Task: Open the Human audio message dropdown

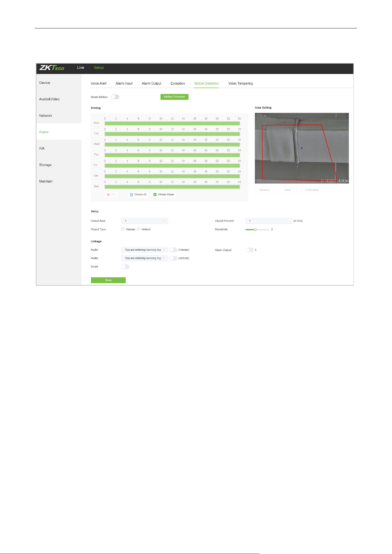Action: point(144,250)
